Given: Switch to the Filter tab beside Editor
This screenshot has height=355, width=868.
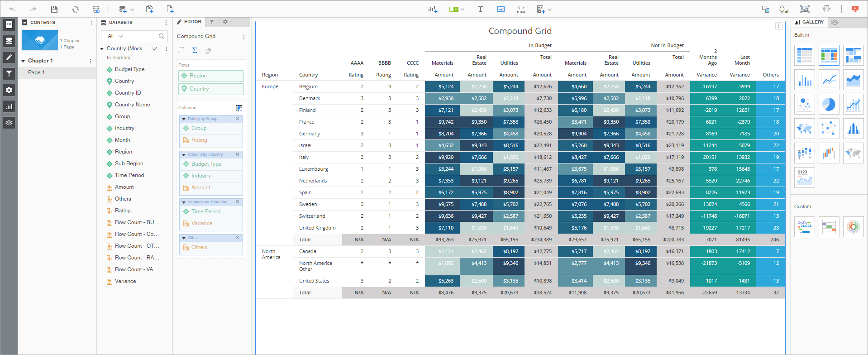Looking at the screenshot, I should pyautogui.click(x=212, y=22).
